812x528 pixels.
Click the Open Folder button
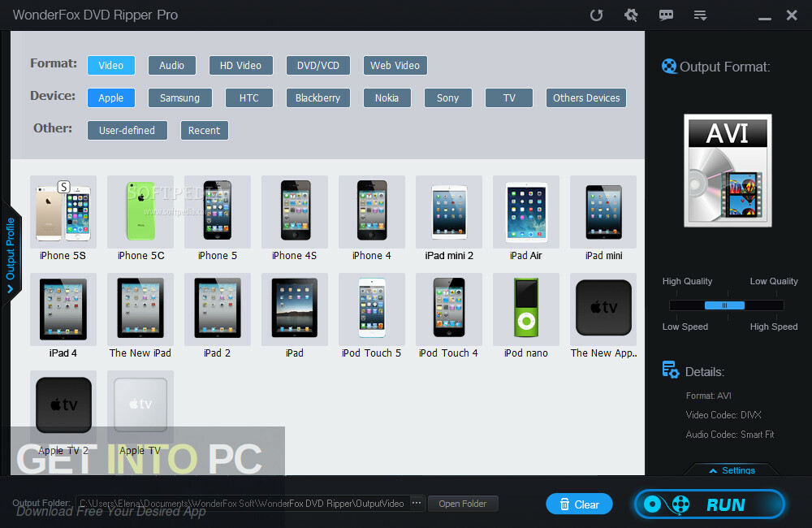(463, 503)
